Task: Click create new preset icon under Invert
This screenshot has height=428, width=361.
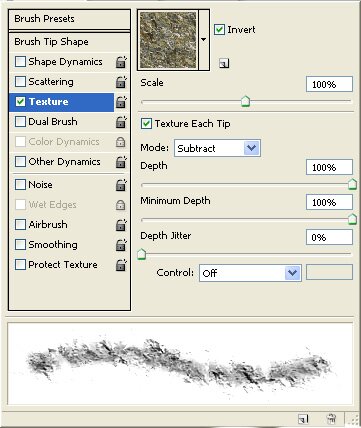Action: pos(224,63)
